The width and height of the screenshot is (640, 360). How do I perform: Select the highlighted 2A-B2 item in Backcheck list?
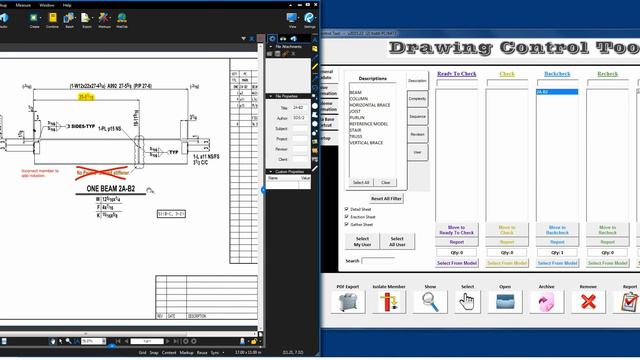point(557,92)
